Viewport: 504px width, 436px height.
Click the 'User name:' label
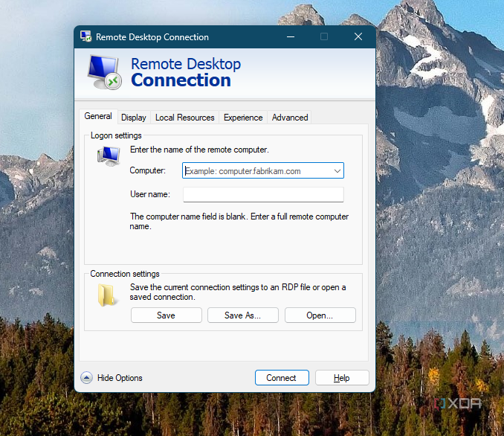click(x=149, y=194)
